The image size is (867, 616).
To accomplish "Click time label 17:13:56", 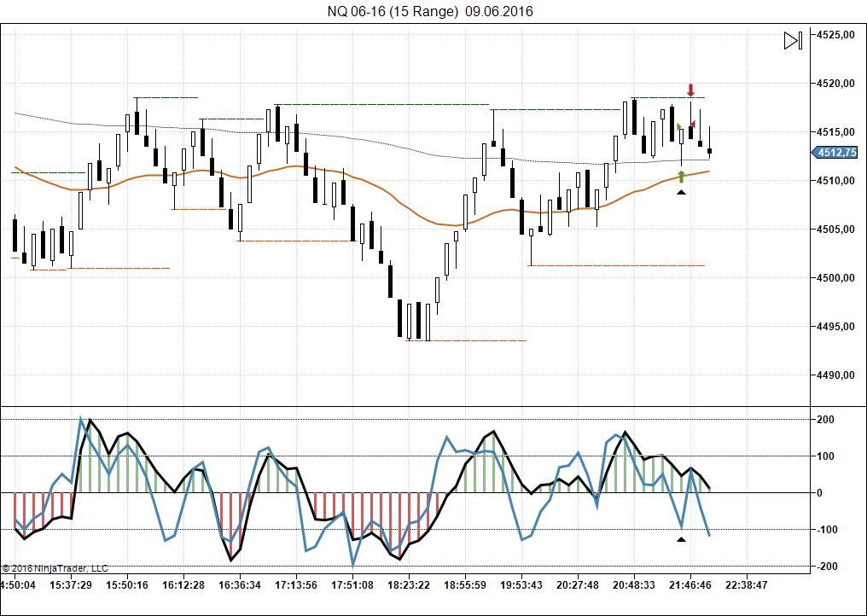I will pyautogui.click(x=296, y=585).
